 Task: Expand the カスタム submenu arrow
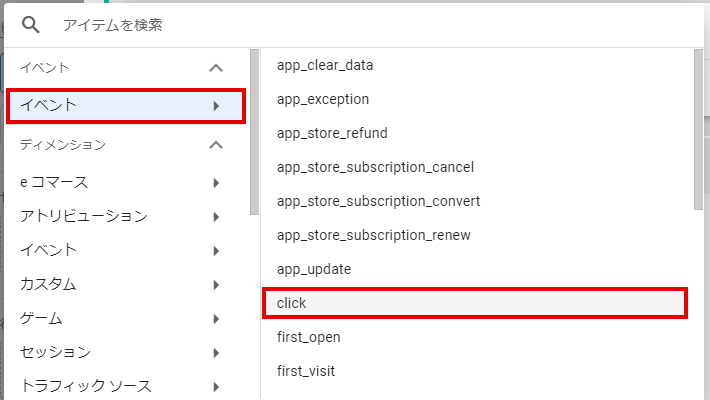coord(216,285)
